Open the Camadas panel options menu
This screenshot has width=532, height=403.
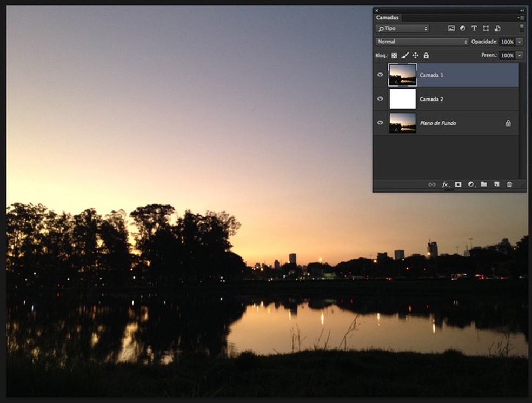[521, 18]
